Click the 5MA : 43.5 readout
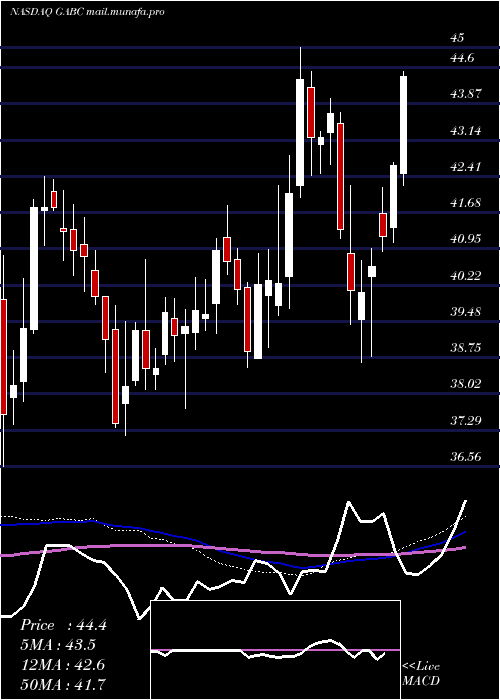Image resolution: width=500 pixels, height=700 pixels. [x=58, y=645]
